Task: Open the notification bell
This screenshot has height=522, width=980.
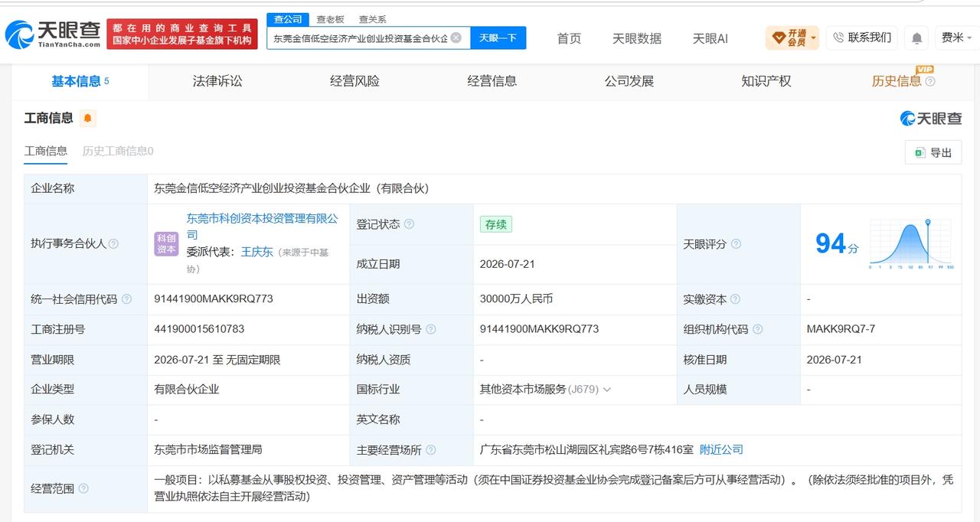Action: click(x=916, y=38)
